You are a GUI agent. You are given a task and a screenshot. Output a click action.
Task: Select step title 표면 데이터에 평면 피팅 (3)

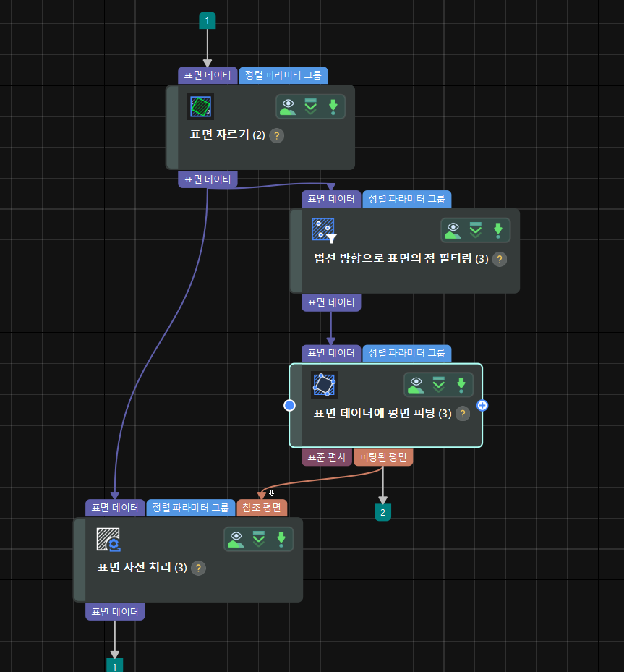click(x=382, y=413)
